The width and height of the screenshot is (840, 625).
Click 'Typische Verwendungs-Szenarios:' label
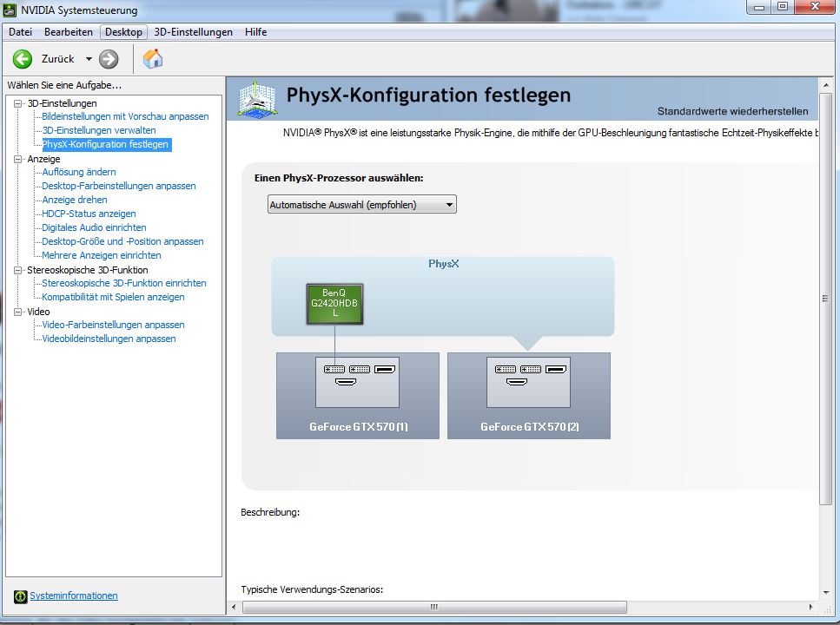(x=312, y=589)
